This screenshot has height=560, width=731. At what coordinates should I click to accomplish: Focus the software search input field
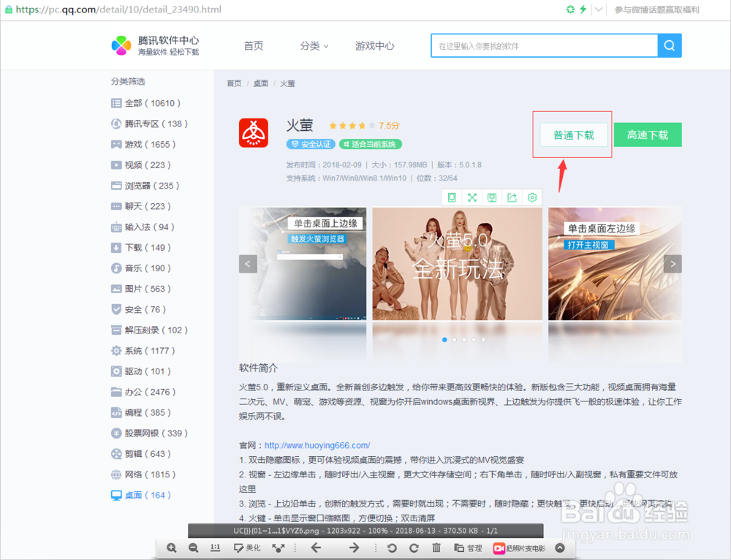coord(545,46)
